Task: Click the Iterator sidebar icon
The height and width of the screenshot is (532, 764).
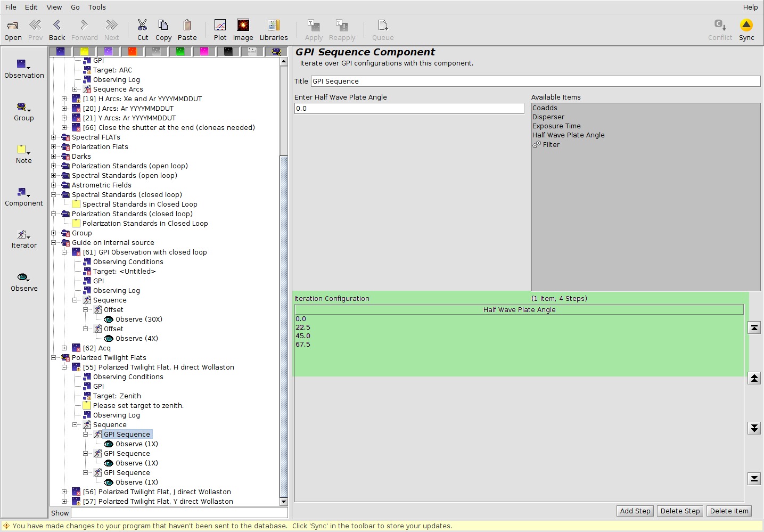Action: (24, 235)
